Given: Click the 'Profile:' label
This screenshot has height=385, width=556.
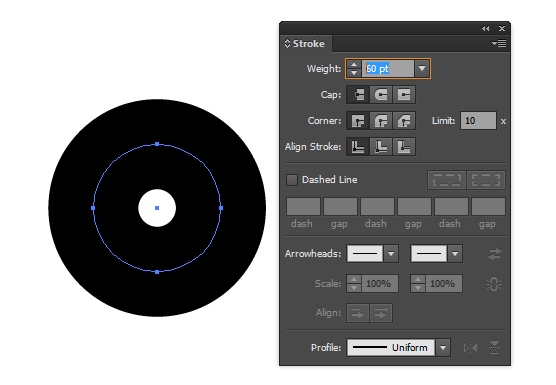Looking at the screenshot, I should [x=326, y=348].
